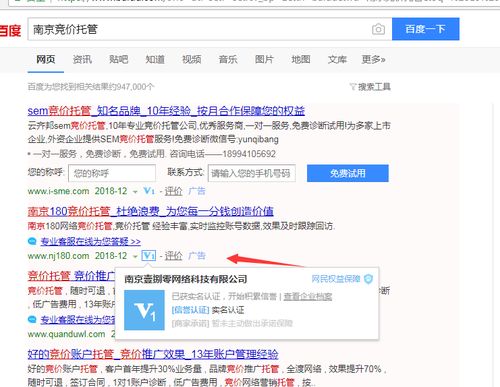The image size is (500, 387).
Task: Click the 百度一下 search button
Action: 426,29
